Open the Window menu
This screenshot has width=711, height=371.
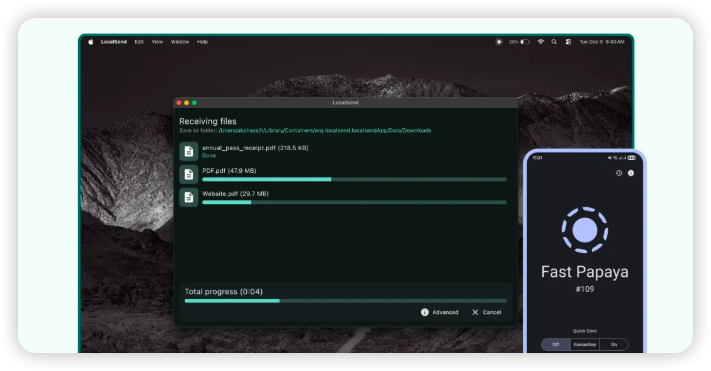[180, 42]
